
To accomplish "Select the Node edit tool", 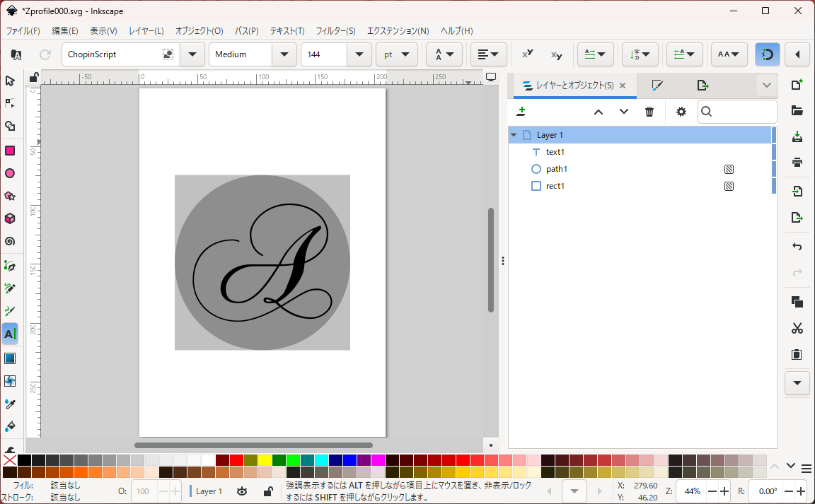I will point(10,103).
